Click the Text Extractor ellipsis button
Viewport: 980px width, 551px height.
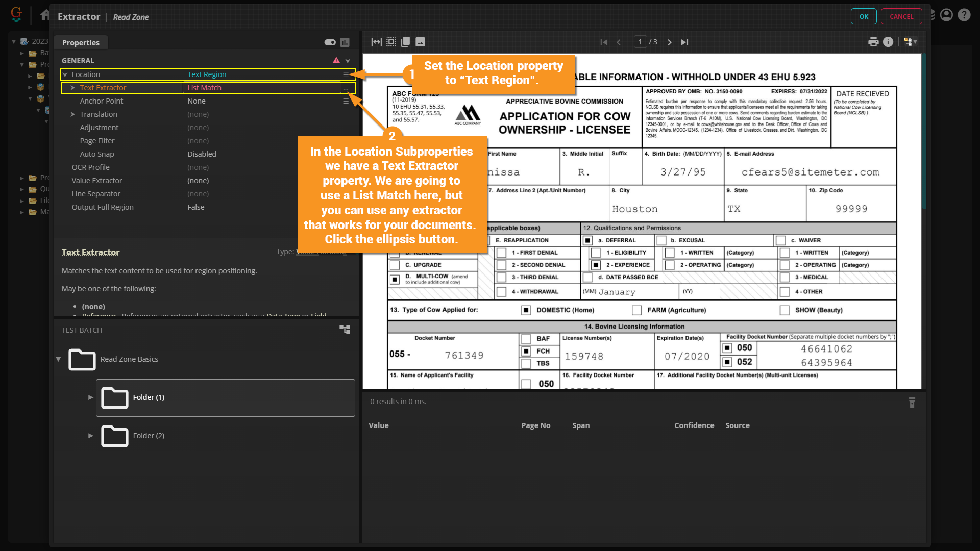tap(346, 88)
